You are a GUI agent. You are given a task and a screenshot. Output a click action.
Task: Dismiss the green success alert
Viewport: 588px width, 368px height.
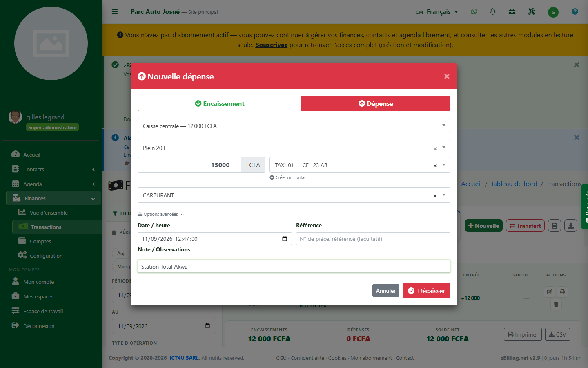577,65
